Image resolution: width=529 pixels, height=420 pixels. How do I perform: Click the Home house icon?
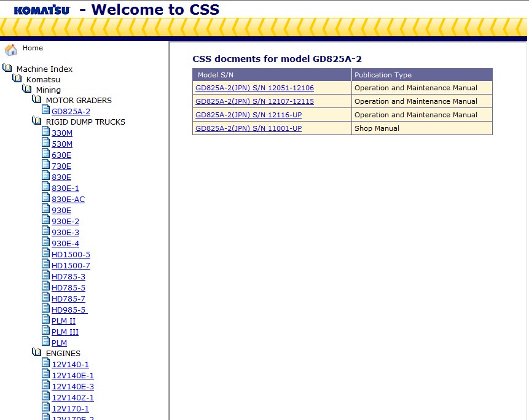coord(11,50)
